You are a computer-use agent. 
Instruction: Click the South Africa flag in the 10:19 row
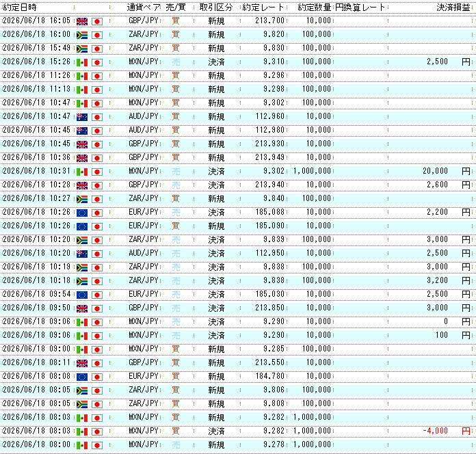coord(82,267)
